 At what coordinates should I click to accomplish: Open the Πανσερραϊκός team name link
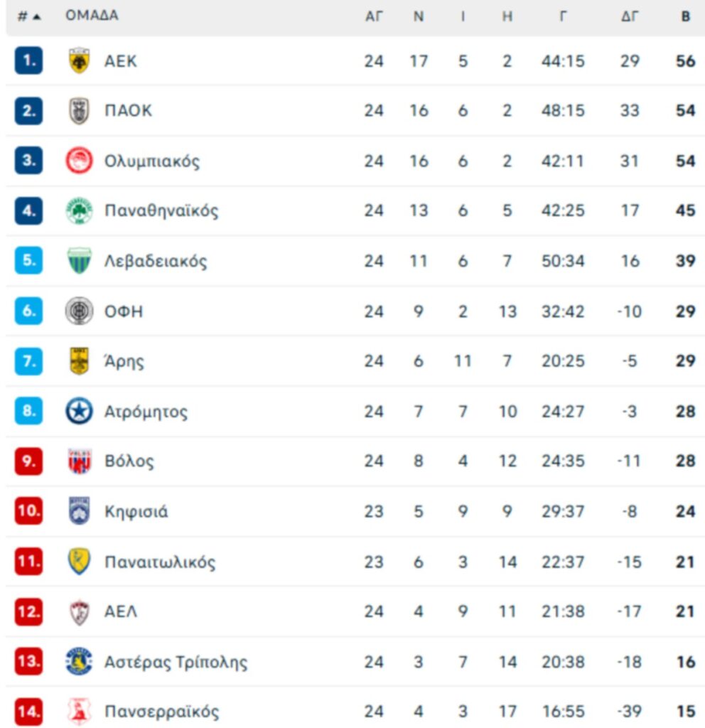[161, 712]
